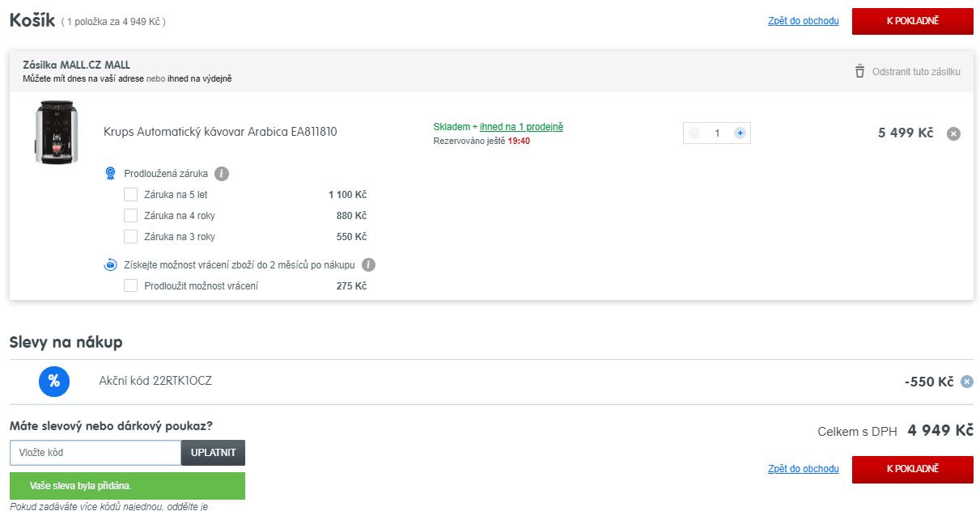Click the Slevy na nákup heading

pyautogui.click(x=66, y=342)
